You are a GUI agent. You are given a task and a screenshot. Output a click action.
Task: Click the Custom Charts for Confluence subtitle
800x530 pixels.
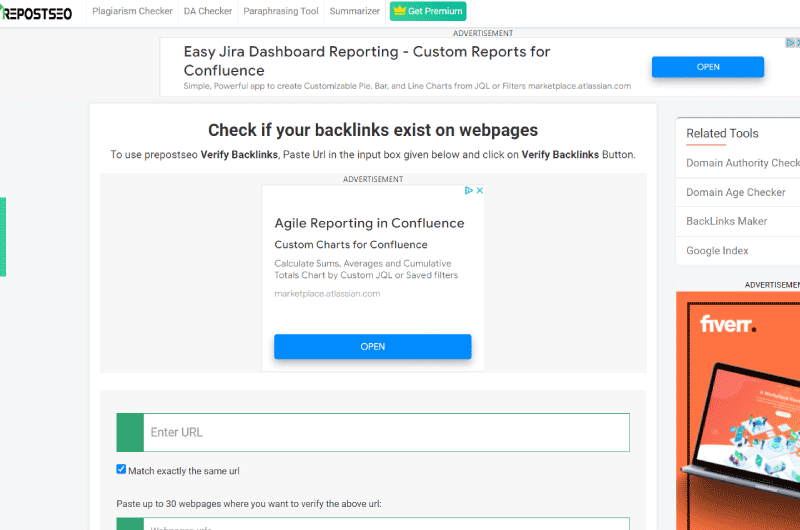pos(351,245)
